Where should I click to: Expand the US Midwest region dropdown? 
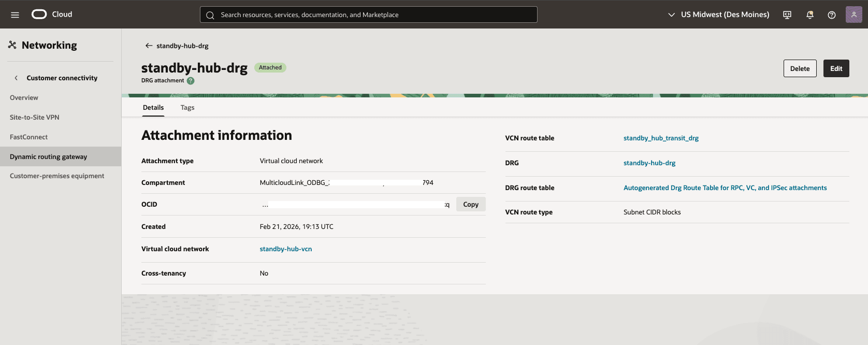click(718, 15)
